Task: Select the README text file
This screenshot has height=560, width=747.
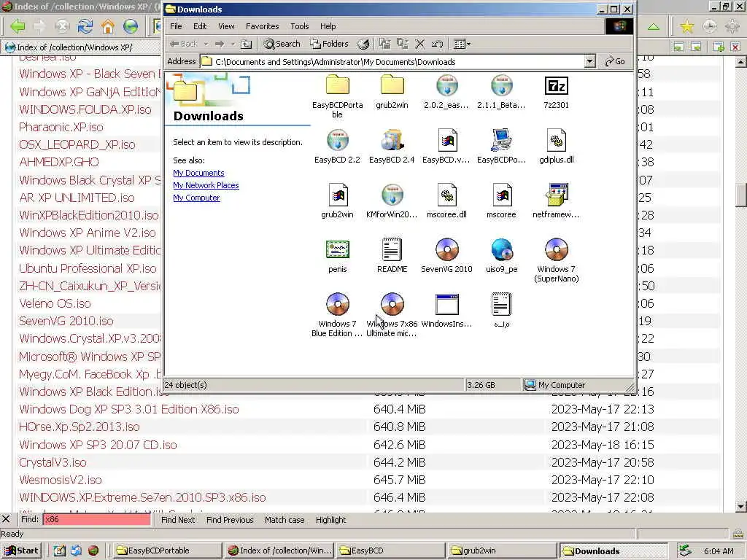Action: [392, 249]
